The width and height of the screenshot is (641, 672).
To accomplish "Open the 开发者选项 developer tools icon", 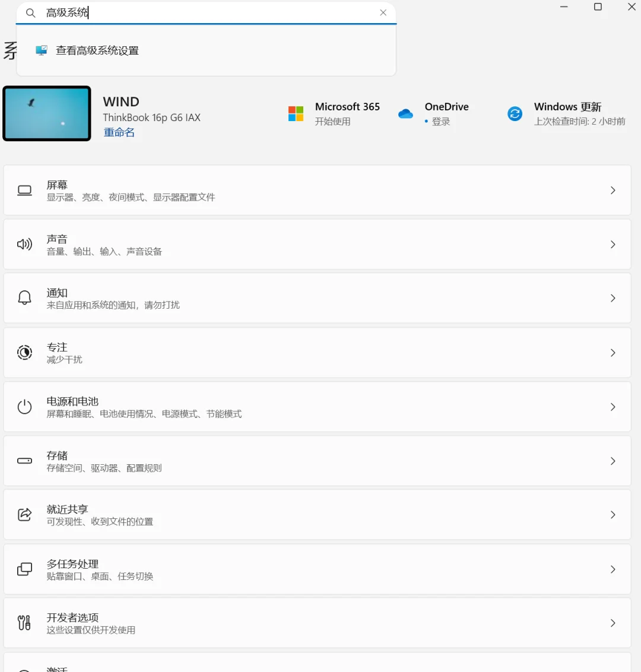I will pyautogui.click(x=24, y=623).
